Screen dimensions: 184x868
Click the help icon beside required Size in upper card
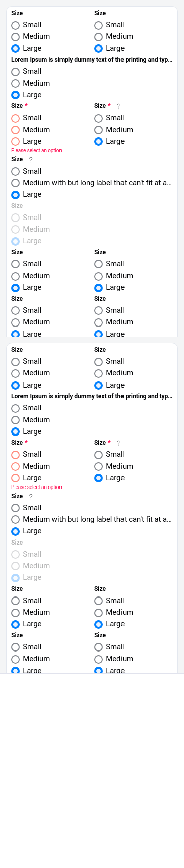(x=119, y=106)
